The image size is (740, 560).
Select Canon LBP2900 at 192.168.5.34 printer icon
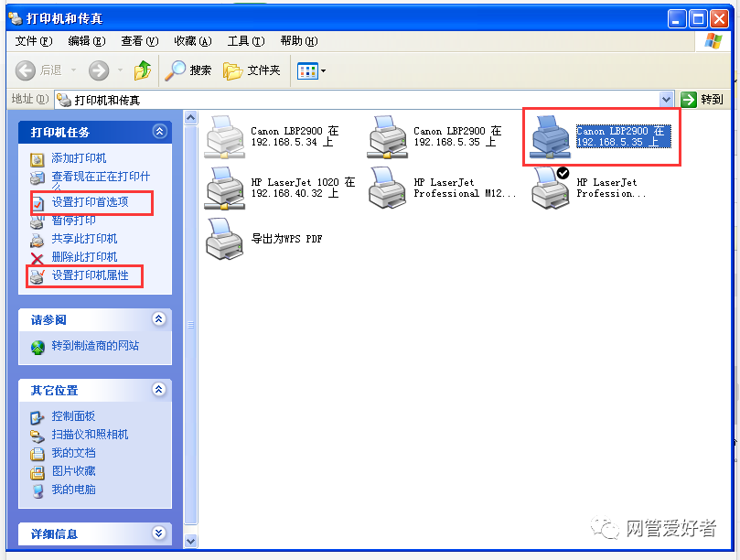[x=225, y=137]
